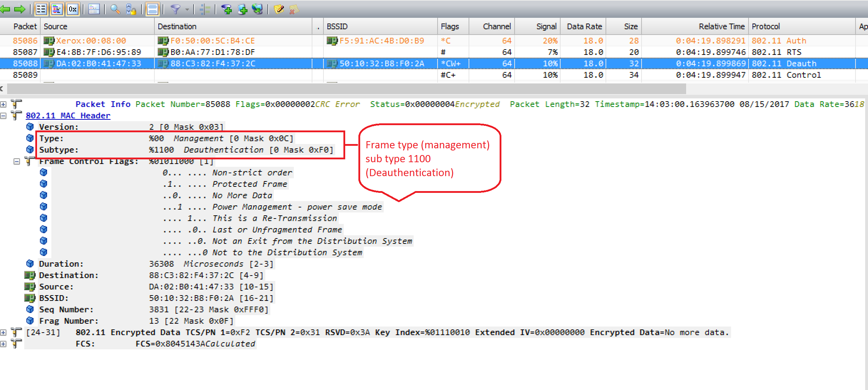868x390 pixels.
Task: Expand the Packet Info tree node
Action: point(3,104)
